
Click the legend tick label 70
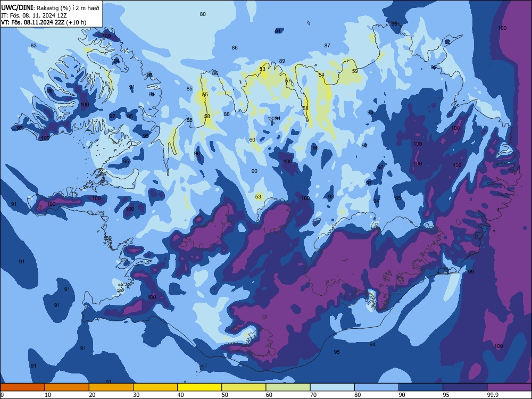click(x=313, y=395)
